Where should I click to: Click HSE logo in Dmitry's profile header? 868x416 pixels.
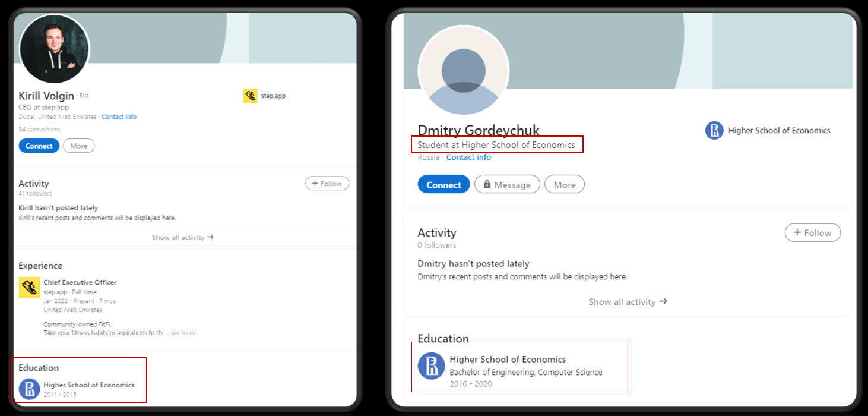714,131
